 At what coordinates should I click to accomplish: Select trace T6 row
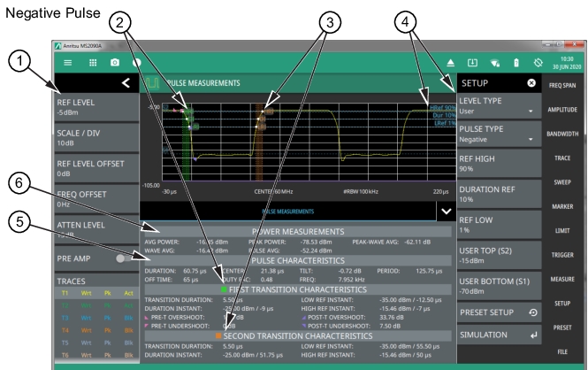[x=96, y=355]
